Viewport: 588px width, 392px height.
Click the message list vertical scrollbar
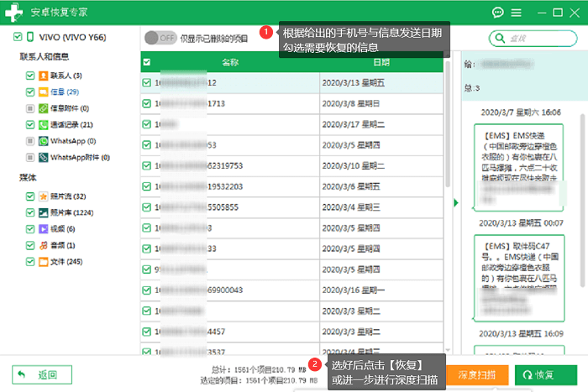[x=448, y=124]
